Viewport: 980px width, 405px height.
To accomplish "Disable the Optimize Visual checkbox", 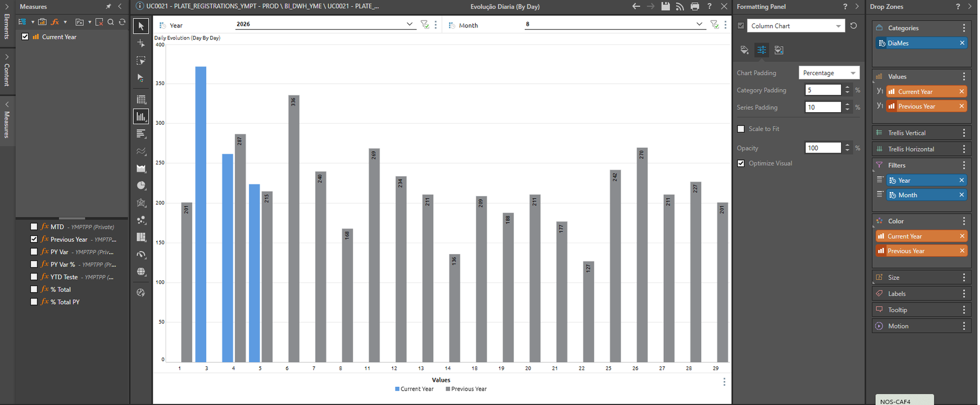I will click(x=741, y=163).
